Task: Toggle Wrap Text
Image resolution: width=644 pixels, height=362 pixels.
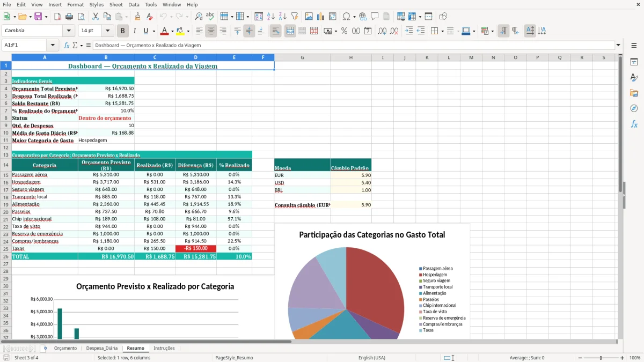Action: pyautogui.click(x=276, y=31)
